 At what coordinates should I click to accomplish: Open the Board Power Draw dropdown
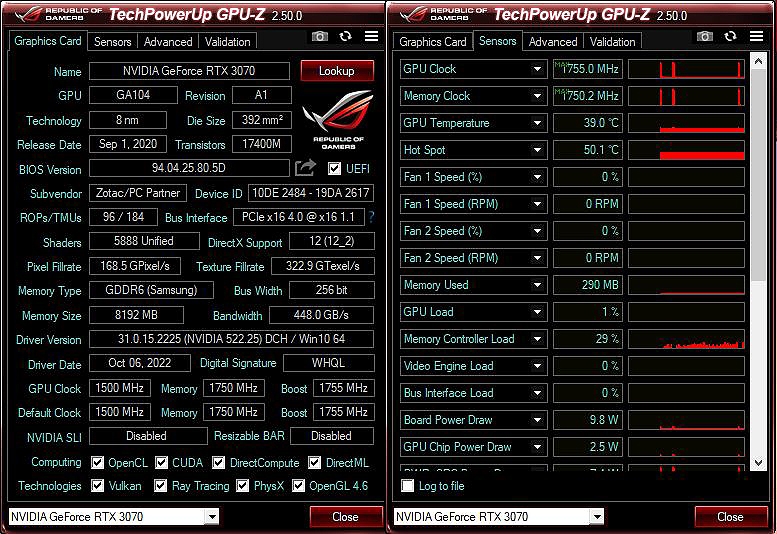click(537, 420)
